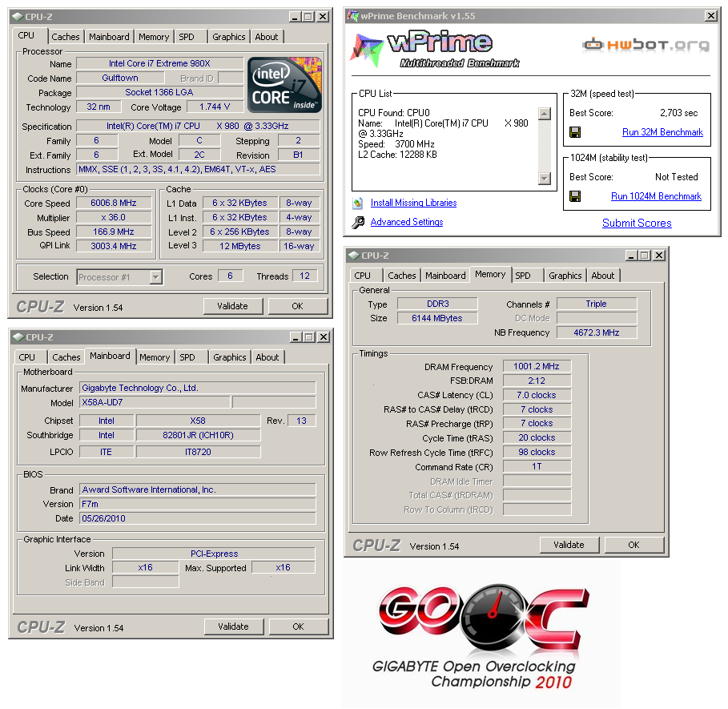The height and width of the screenshot is (709, 728).
Task: Click the motherboard model field 'X58A-UD7'
Action: (x=155, y=402)
